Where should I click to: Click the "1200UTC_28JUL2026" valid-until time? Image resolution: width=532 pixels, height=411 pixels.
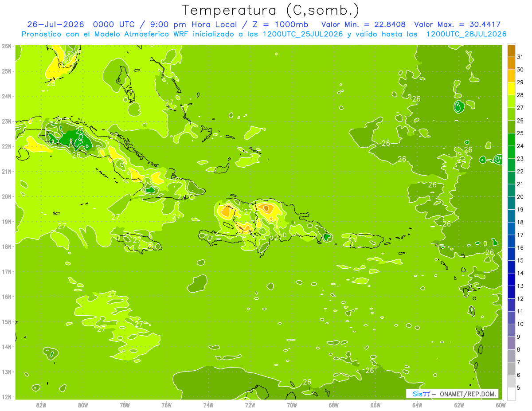466,34
